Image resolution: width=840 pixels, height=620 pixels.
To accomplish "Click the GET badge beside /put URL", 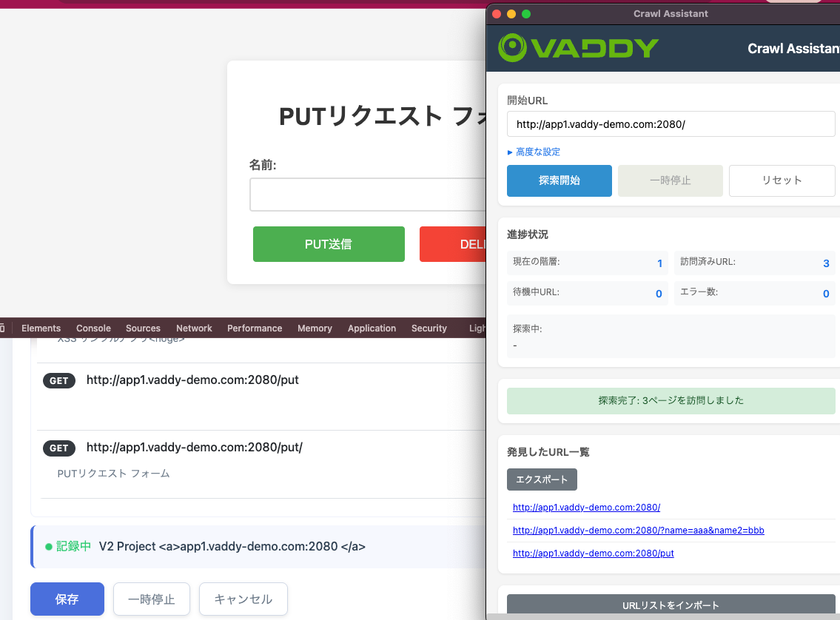I will coord(60,381).
